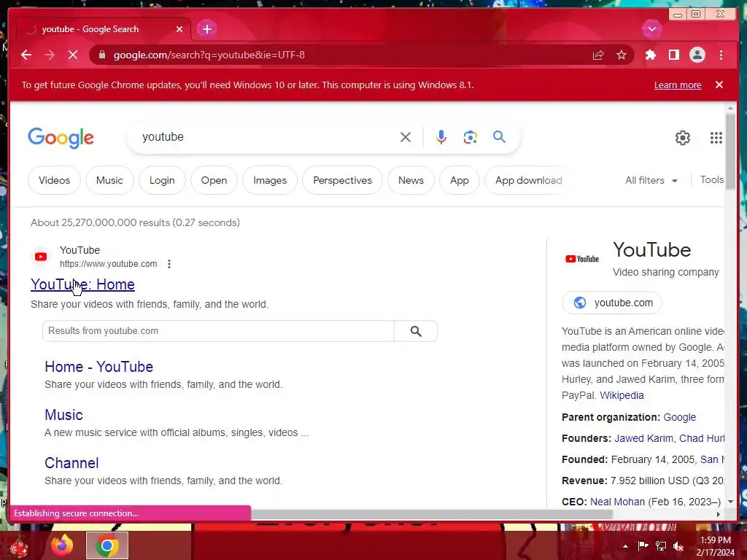Expand the All filters dropdown

click(651, 181)
